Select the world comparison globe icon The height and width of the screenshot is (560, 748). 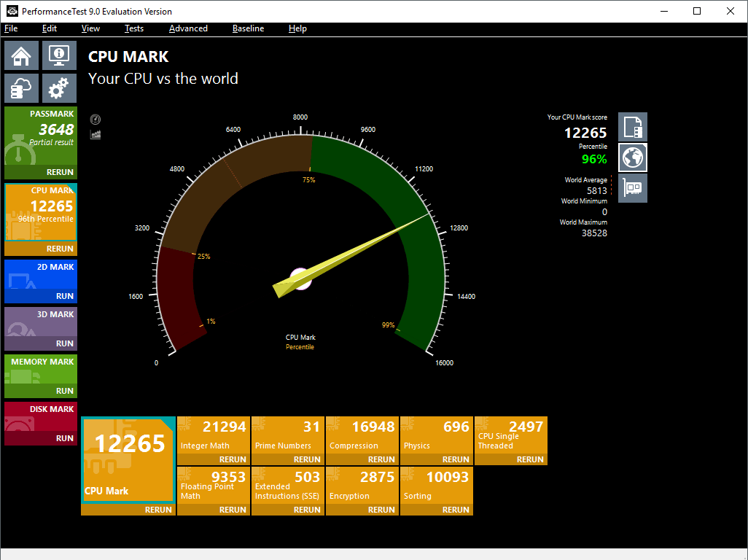click(633, 157)
